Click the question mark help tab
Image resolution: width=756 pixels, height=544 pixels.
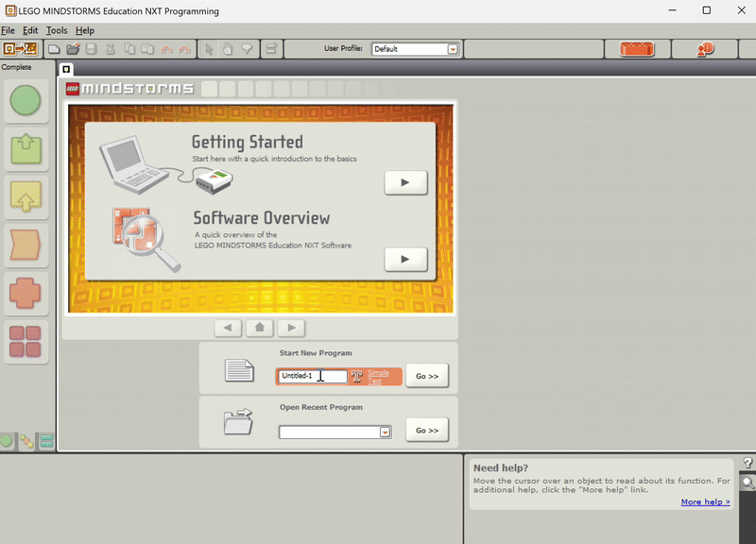pos(747,463)
